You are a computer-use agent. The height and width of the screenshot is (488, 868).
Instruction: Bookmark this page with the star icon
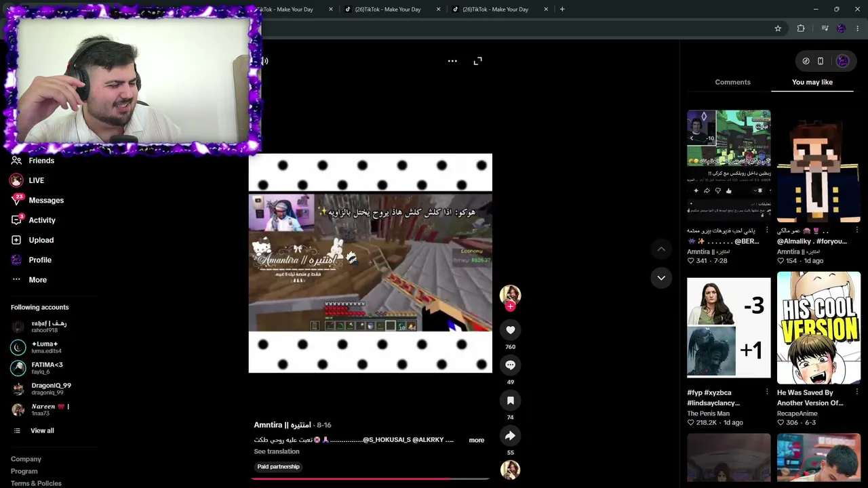[x=778, y=28]
